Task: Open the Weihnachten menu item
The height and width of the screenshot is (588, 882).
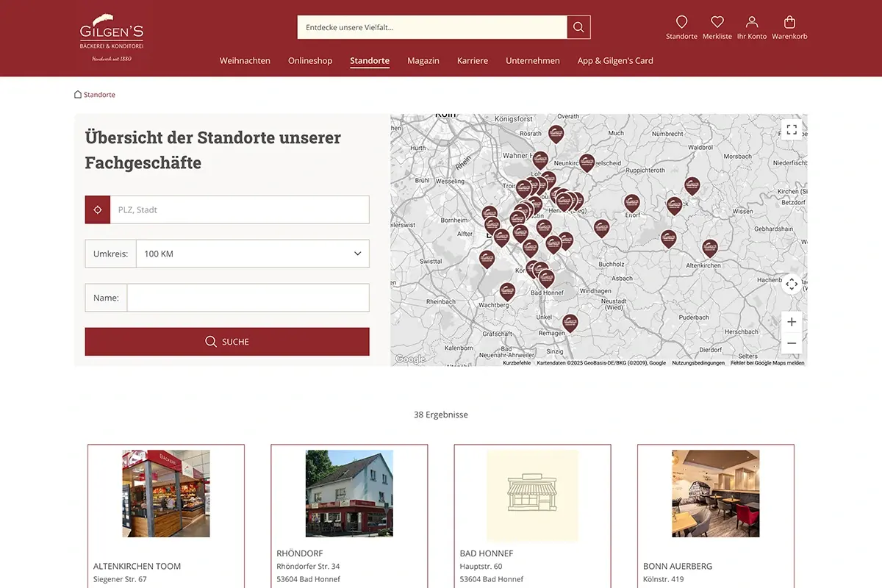Action: pos(245,60)
